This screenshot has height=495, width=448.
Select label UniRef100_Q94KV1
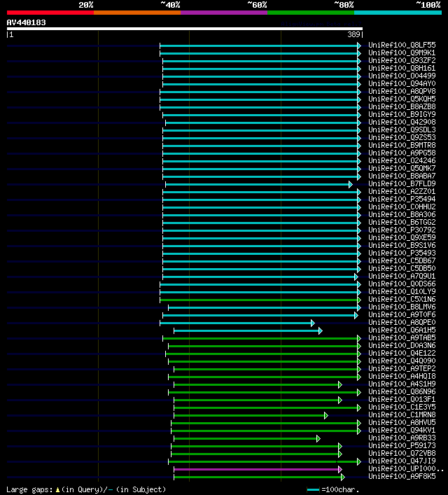pos(402,430)
